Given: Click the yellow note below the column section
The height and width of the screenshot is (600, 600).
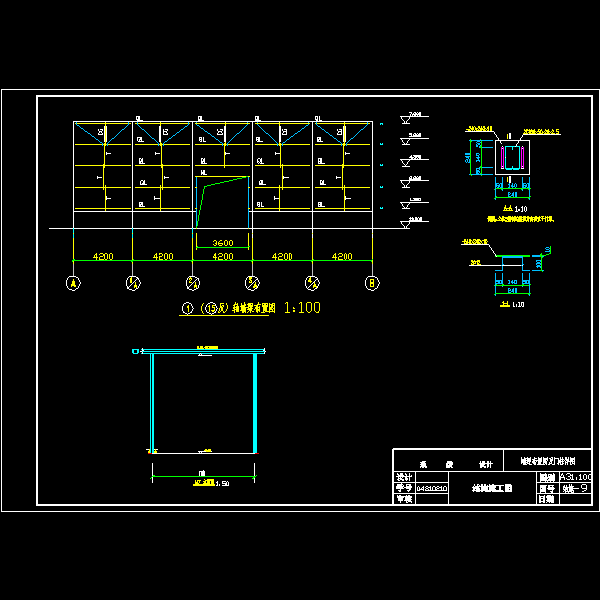Looking at the screenshot, I should 519,217.
